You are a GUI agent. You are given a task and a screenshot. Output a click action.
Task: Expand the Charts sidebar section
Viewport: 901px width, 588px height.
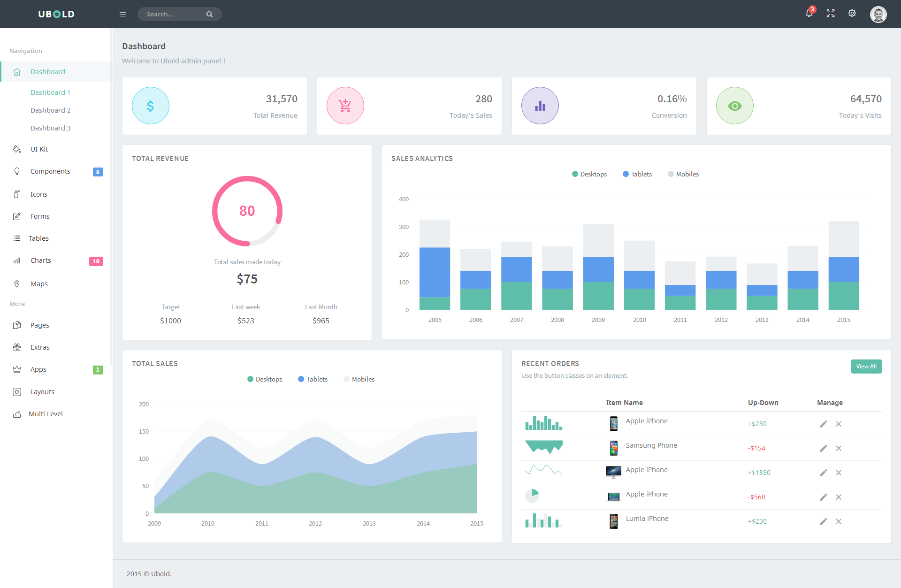56,260
